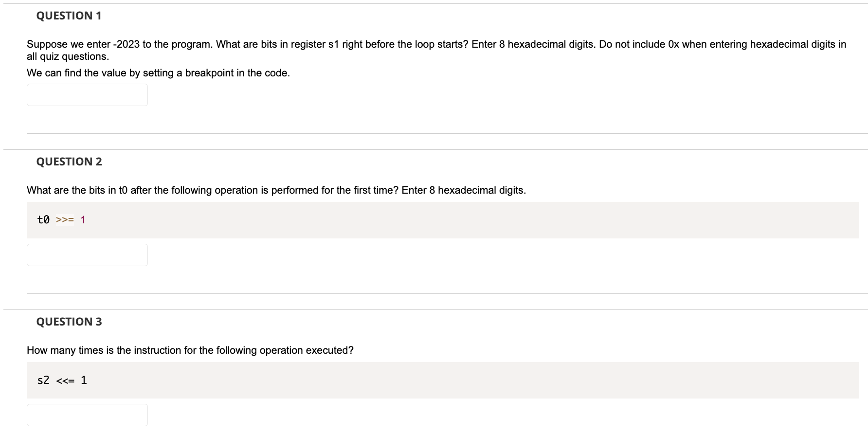Click the 'How many times is the instruction' prompt
Image resolution: width=868 pixels, height=435 pixels.
(190, 350)
